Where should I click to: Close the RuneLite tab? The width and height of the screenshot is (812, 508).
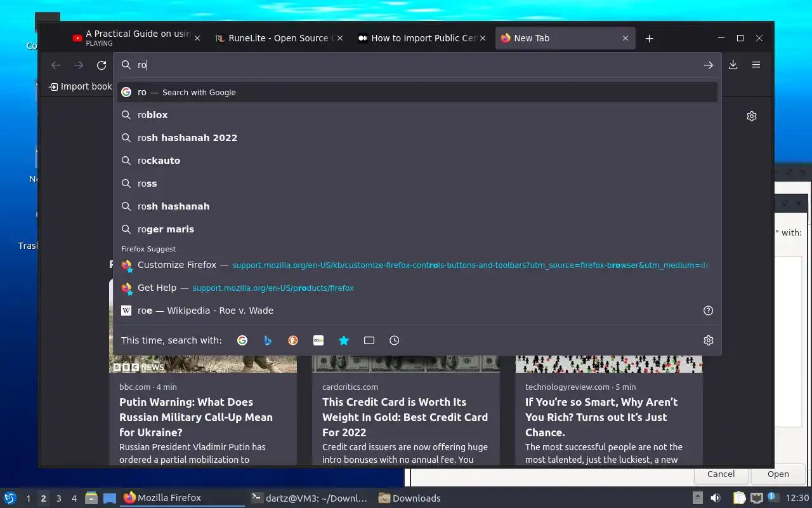point(339,38)
